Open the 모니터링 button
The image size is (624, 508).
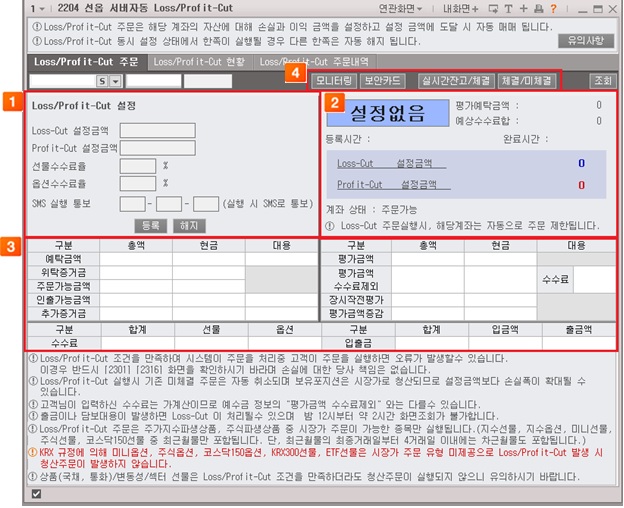[x=334, y=80]
